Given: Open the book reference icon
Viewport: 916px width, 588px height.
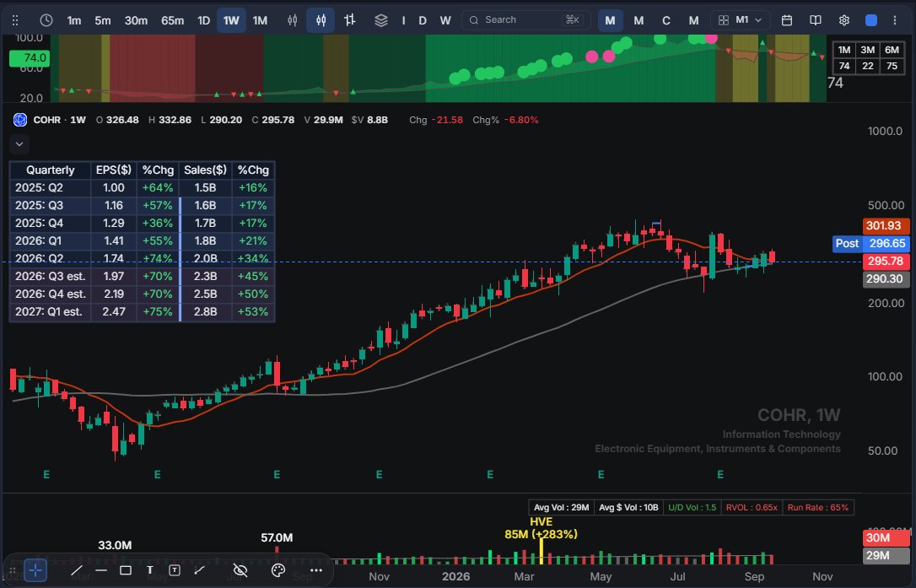Looking at the screenshot, I should tap(816, 20).
